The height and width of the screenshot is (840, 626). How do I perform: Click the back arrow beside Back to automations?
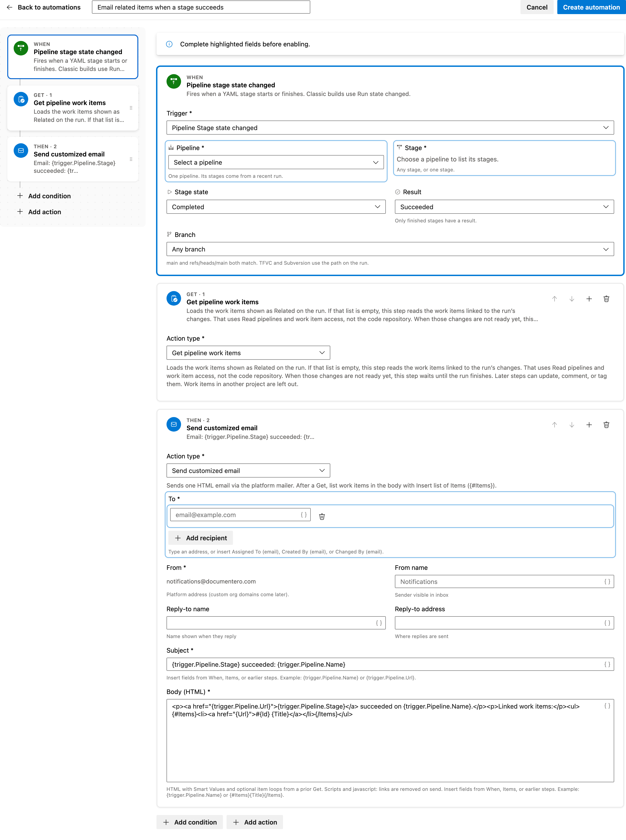coord(10,7)
